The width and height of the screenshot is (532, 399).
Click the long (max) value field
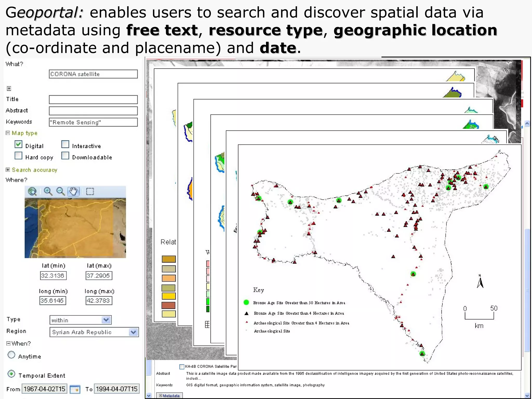[99, 301]
